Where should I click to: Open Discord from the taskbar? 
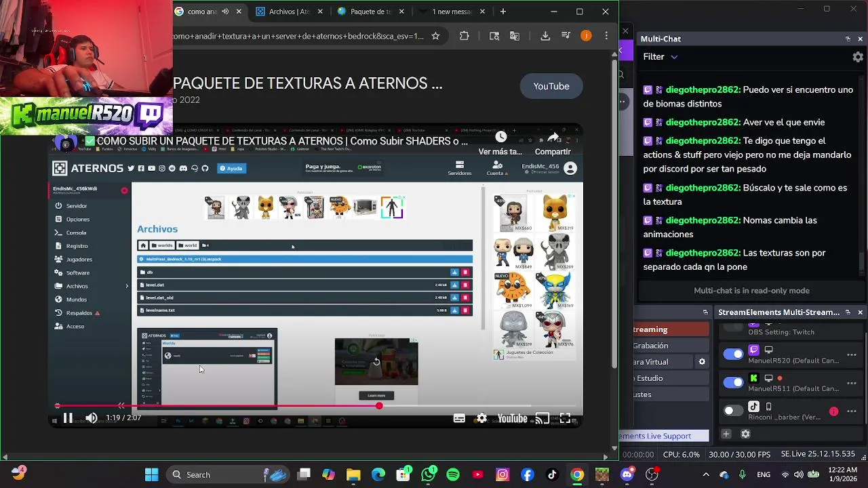(x=627, y=474)
